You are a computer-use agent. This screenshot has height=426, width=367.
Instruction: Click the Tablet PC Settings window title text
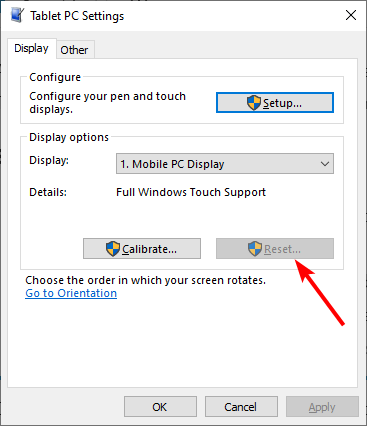pyautogui.click(x=77, y=16)
